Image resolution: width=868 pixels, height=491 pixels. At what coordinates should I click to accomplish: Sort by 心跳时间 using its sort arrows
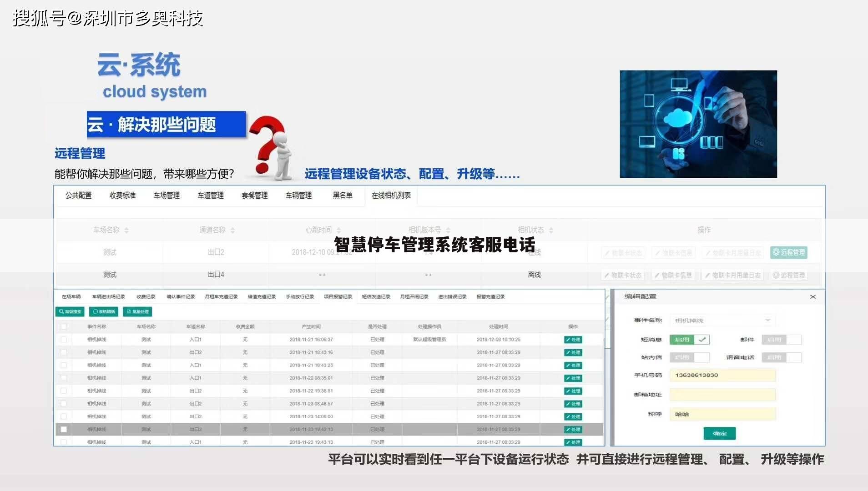click(x=338, y=230)
